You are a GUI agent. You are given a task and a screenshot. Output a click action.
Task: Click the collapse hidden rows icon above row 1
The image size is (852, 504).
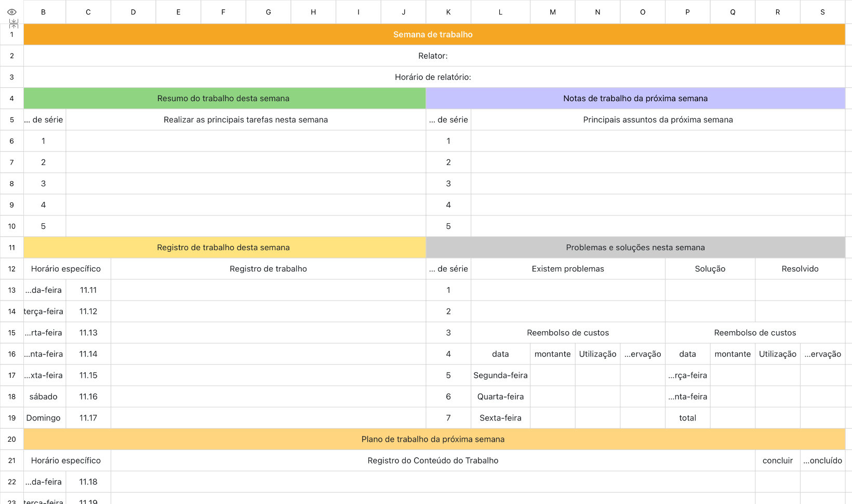[14, 23]
